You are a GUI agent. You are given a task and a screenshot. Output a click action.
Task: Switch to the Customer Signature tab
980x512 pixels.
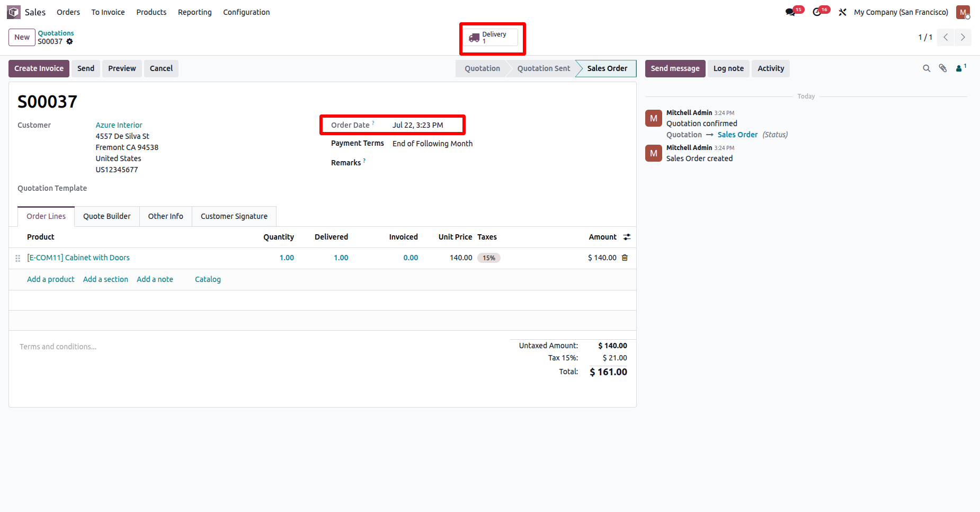click(234, 216)
